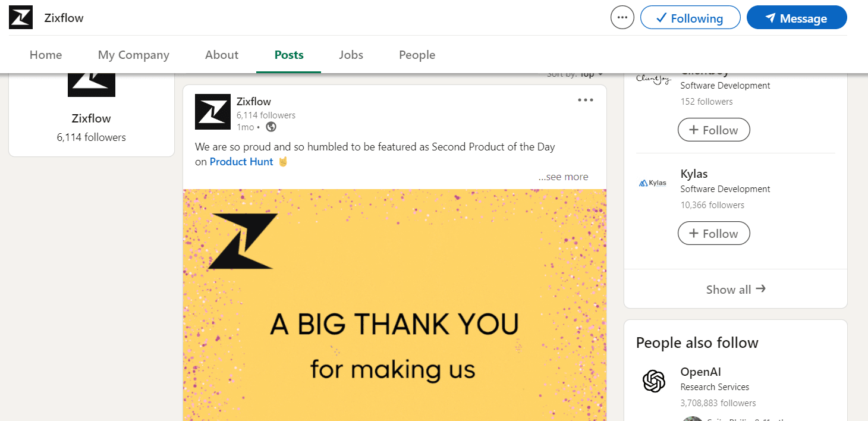The width and height of the screenshot is (868, 421).
Task: Click the Message button
Action: tap(796, 18)
